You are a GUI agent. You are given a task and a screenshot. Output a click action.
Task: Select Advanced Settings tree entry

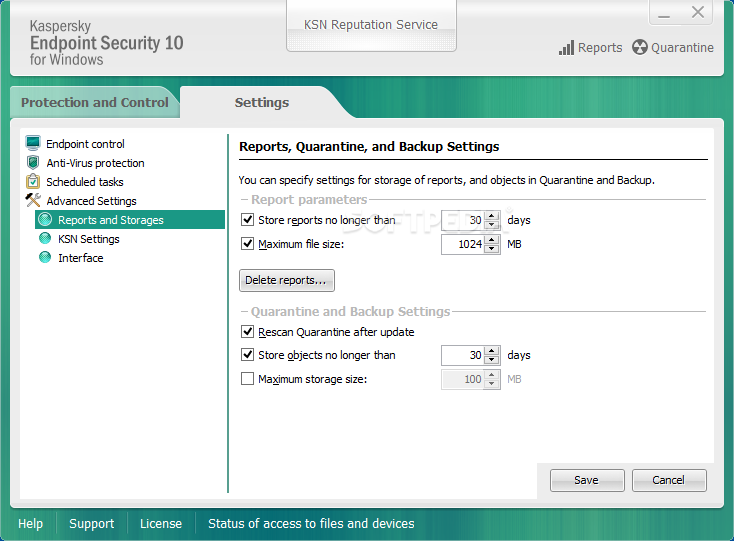[x=91, y=201]
